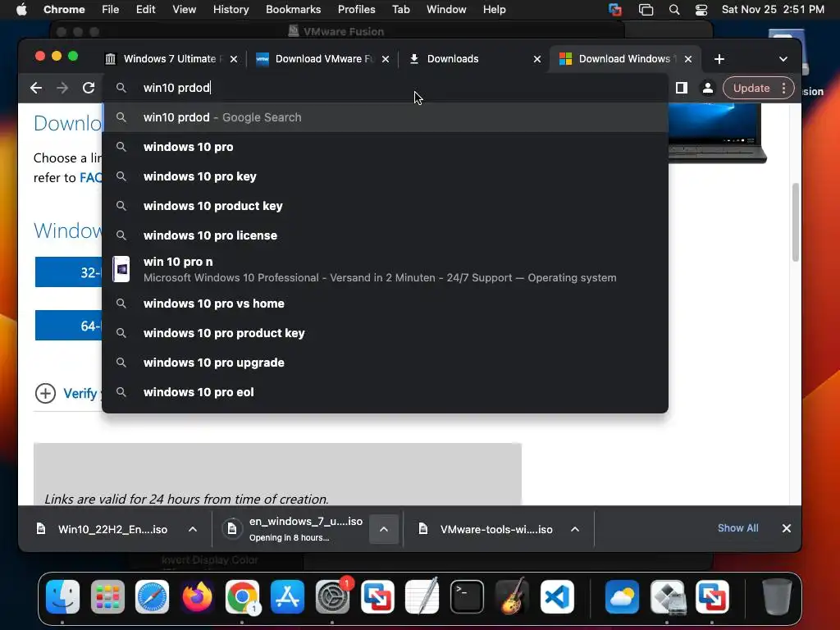Choose suggestion windows 10 pro upgrade
840x630 pixels.
386,362
